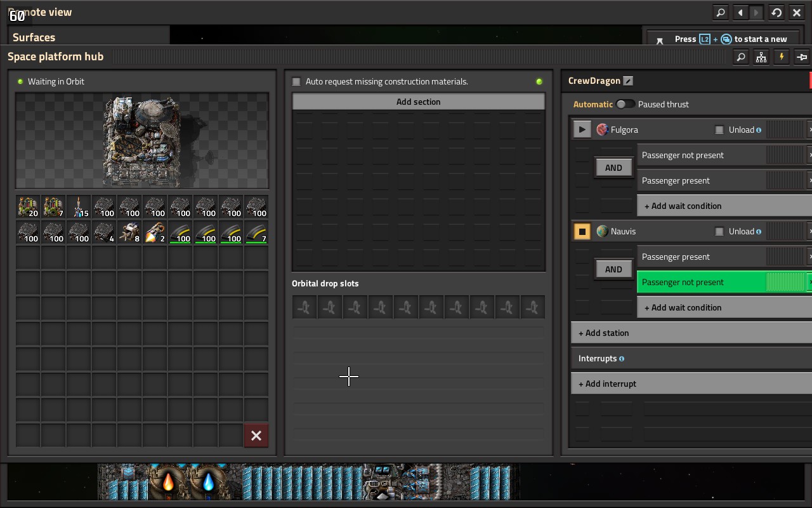Click the AND comparator button for Nauvis conditions

613,269
